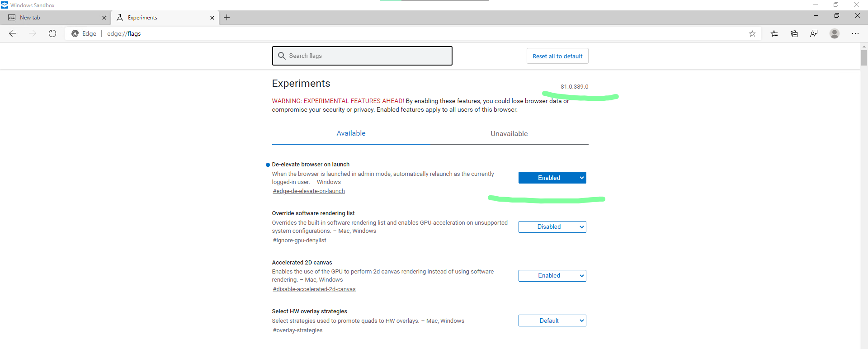Click the Windows Sandbox title bar icon

5,5
